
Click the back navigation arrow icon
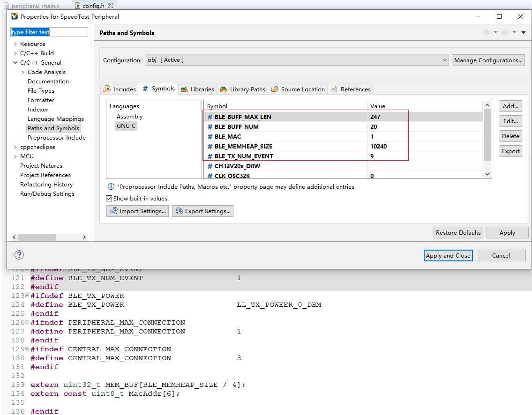(x=487, y=32)
